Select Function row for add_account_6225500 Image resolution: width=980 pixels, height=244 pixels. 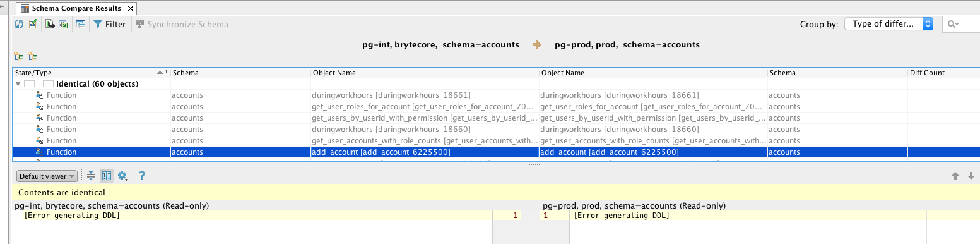[x=495, y=152]
